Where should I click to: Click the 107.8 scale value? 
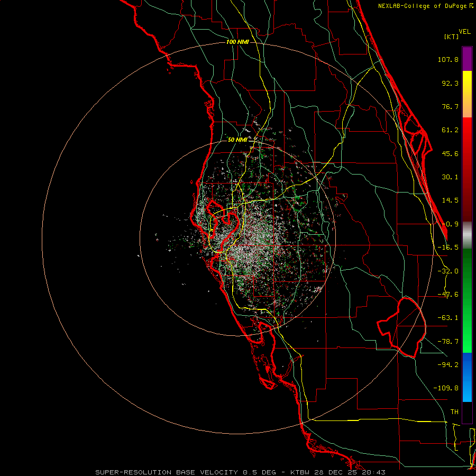[448, 59]
